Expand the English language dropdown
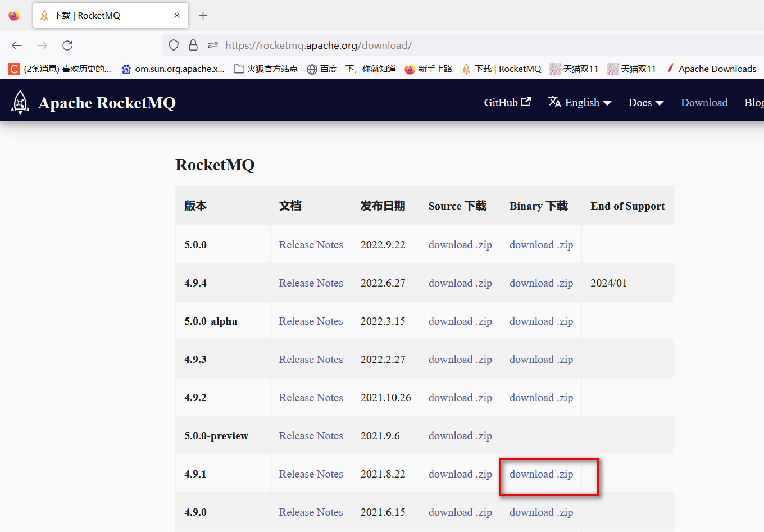The width and height of the screenshot is (764, 532). coord(580,102)
